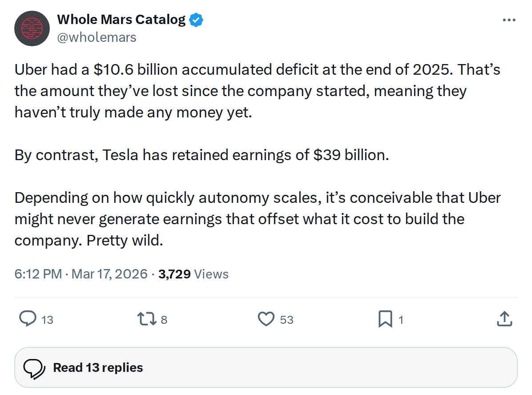
Task: Bookmark the tweet using the bookmark icon
Action: coord(386,319)
